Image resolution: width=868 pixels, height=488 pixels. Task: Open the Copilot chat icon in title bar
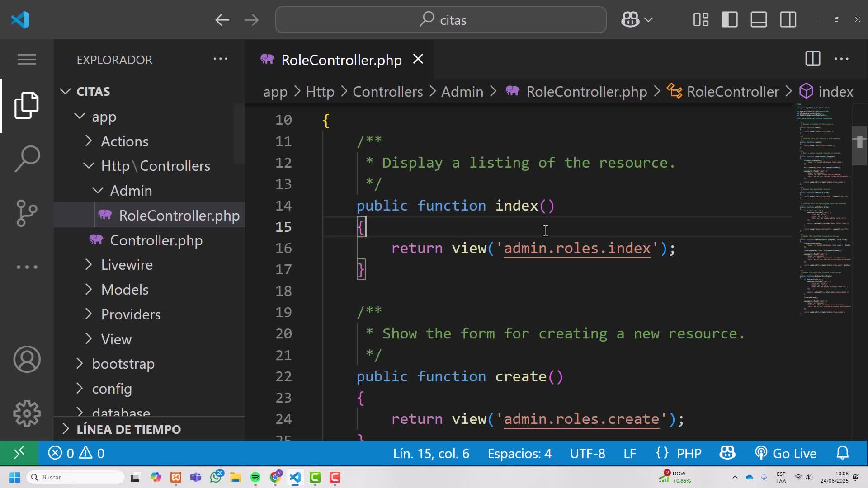point(630,20)
